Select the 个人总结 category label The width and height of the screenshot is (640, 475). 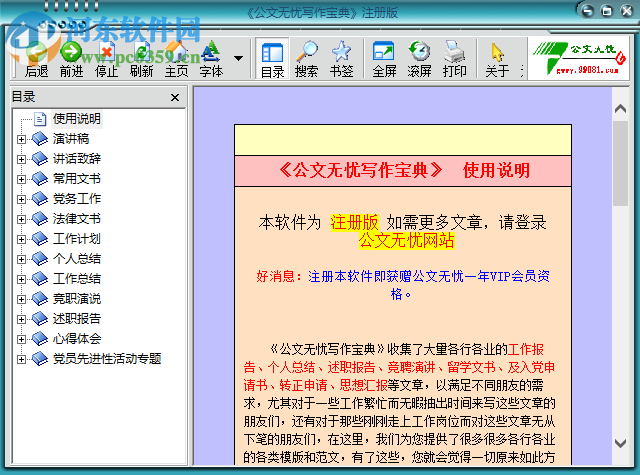(x=77, y=259)
